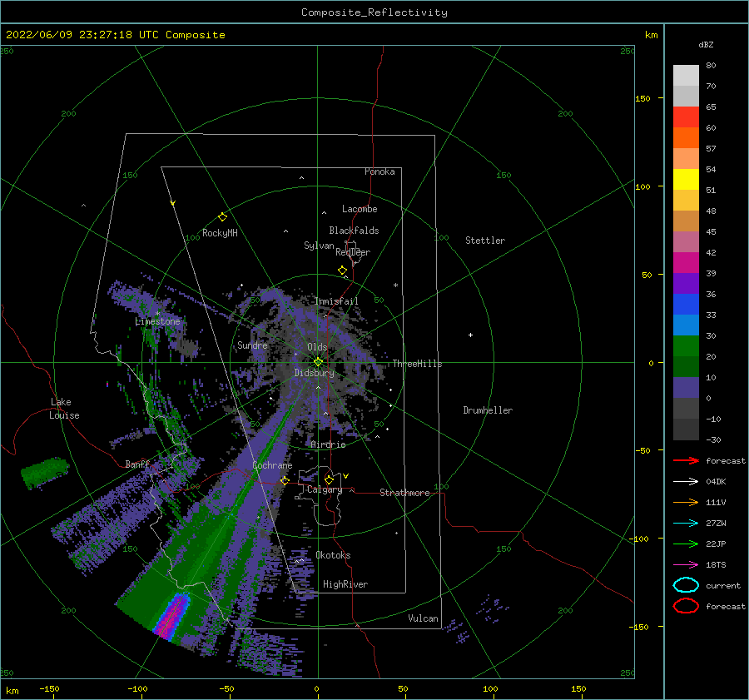Click the Vulcan town label
Screen dimensions: 749x700
pyautogui.click(x=423, y=618)
